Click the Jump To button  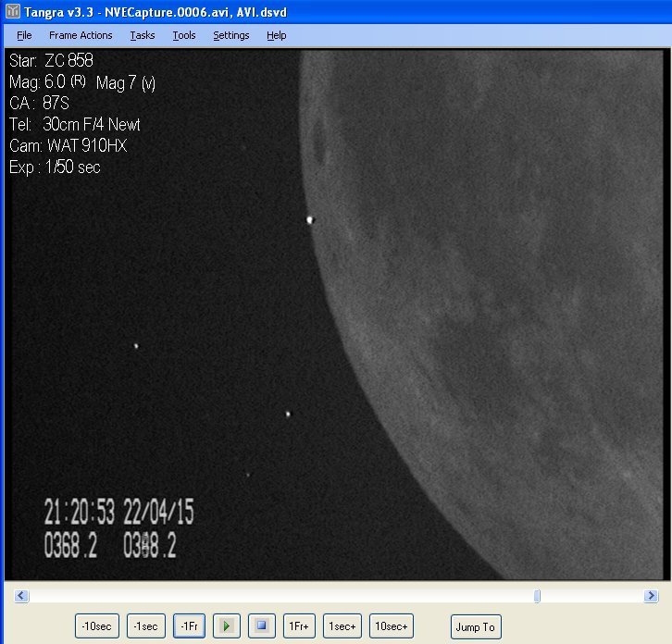(x=476, y=626)
